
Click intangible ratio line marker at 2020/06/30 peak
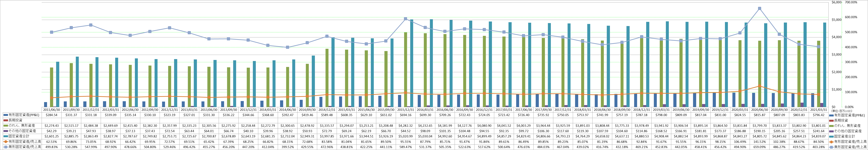(x=759, y=8)
